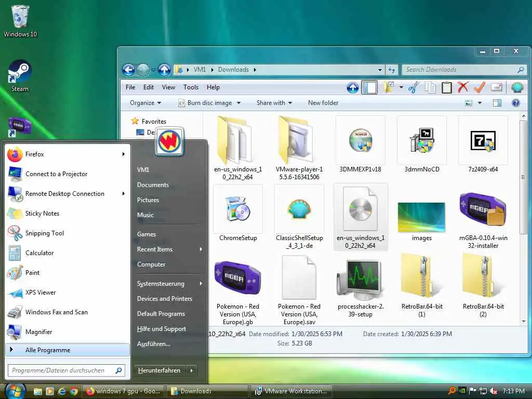Click the Paste clipboard icon
The width and height of the screenshot is (532, 399).
[447, 87]
